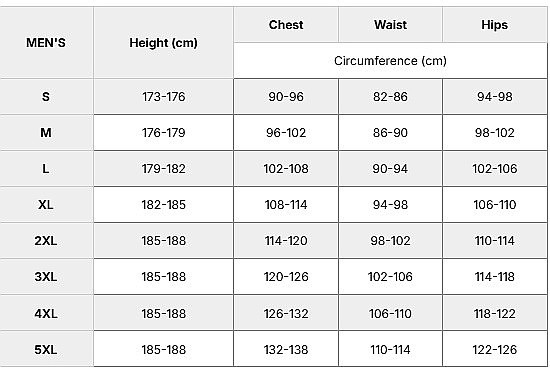
Task: Select the 96-102 chest cell
Action: coord(286,133)
